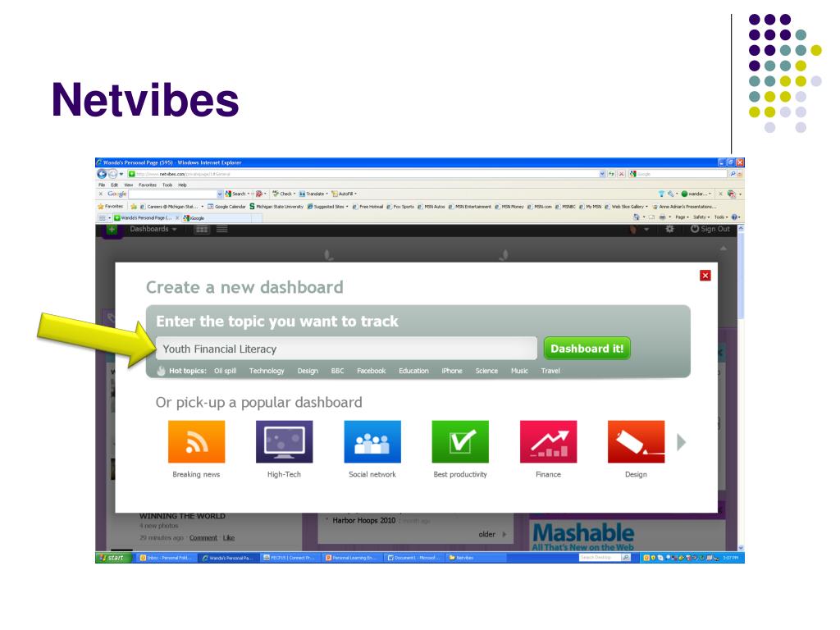
Task: Show more popular dashboards with right arrow
Action: [x=681, y=442]
